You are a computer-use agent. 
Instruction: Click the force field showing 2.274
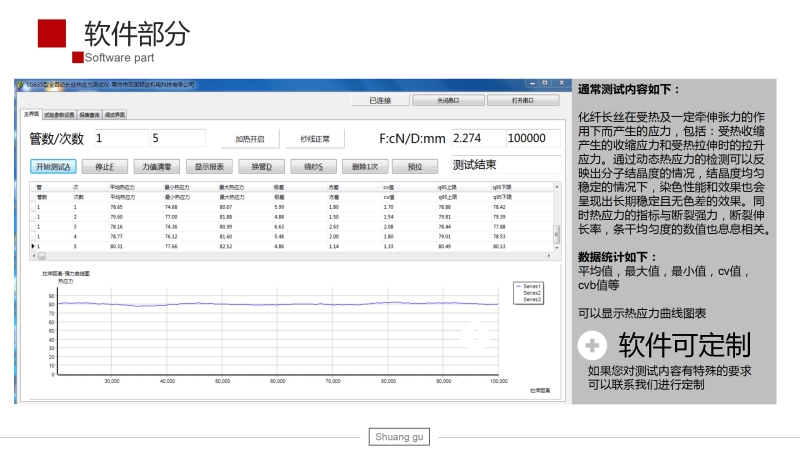click(477, 138)
